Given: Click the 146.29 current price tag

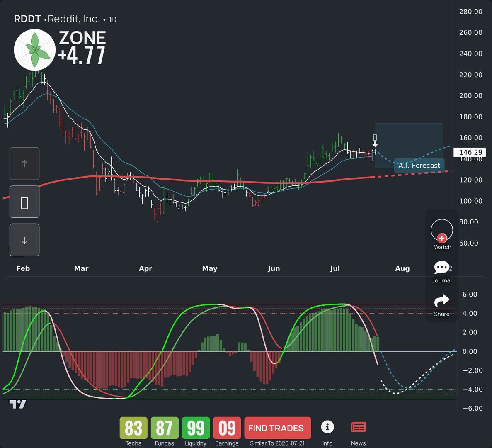Looking at the screenshot, I should pyautogui.click(x=470, y=152).
